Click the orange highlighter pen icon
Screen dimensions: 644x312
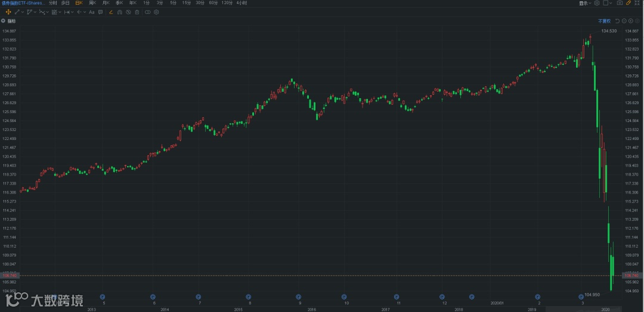pos(111,12)
